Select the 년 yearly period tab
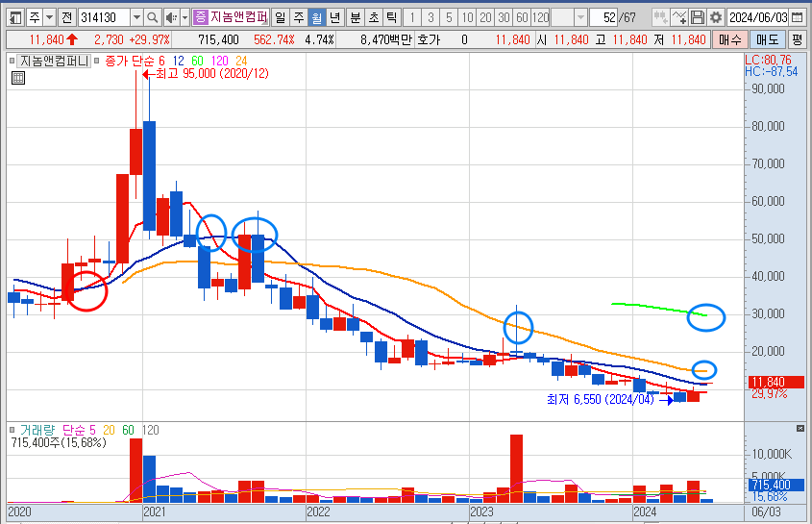812x524 pixels. click(335, 17)
